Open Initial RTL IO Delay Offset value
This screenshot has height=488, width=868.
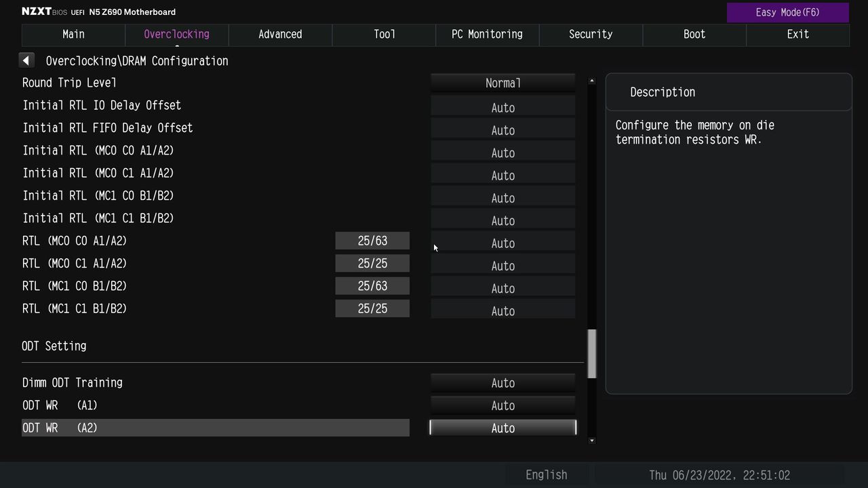(503, 106)
